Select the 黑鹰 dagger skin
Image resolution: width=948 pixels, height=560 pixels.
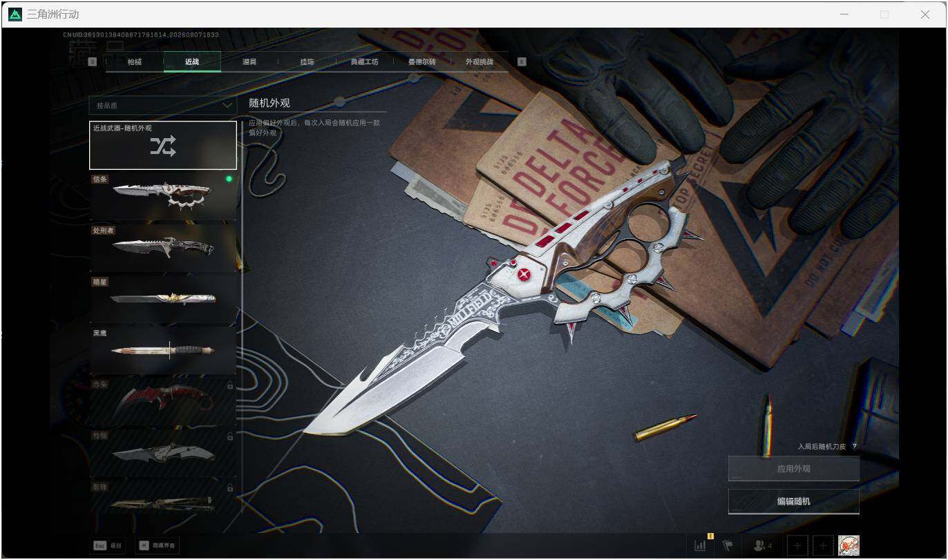[x=163, y=350]
